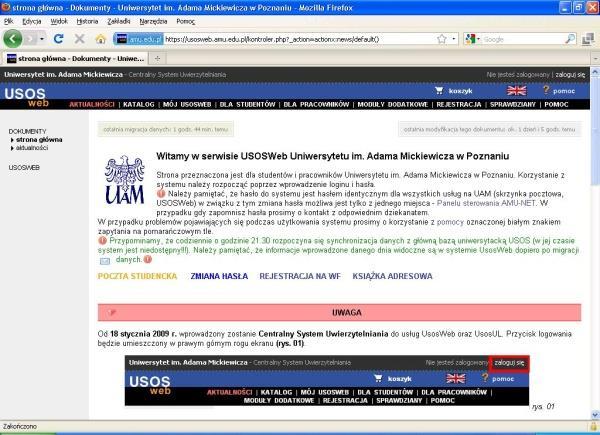
Task: Open the Zakładki menu
Action: coord(119,21)
